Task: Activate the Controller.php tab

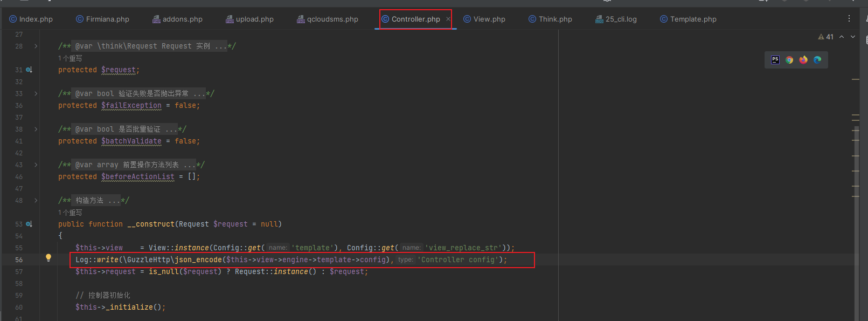Action: (415, 19)
